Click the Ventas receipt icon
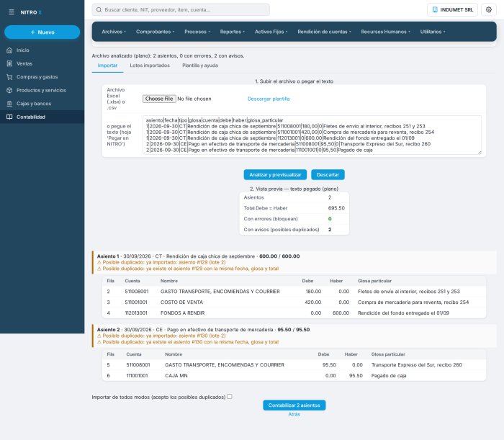This screenshot has height=440, width=504. click(9, 63)
